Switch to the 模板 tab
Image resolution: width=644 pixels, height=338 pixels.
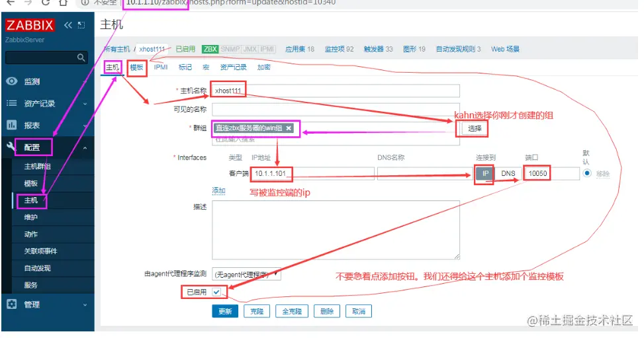tap(136, 67)
